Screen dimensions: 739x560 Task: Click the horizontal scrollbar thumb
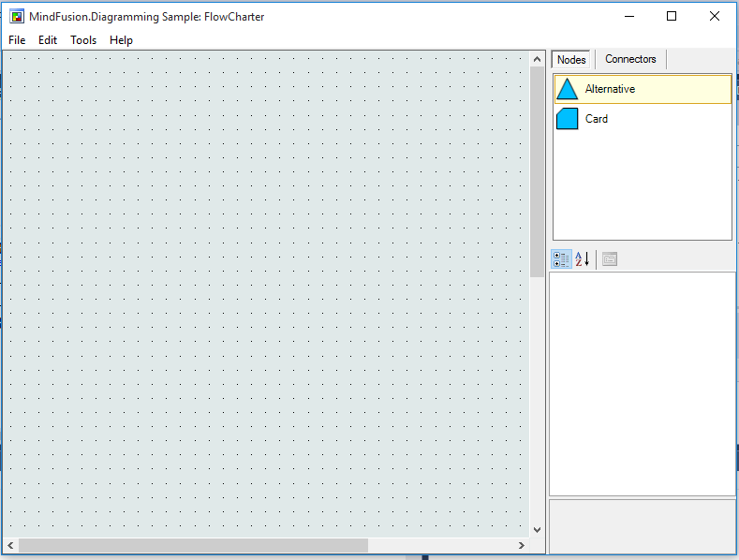193,545
